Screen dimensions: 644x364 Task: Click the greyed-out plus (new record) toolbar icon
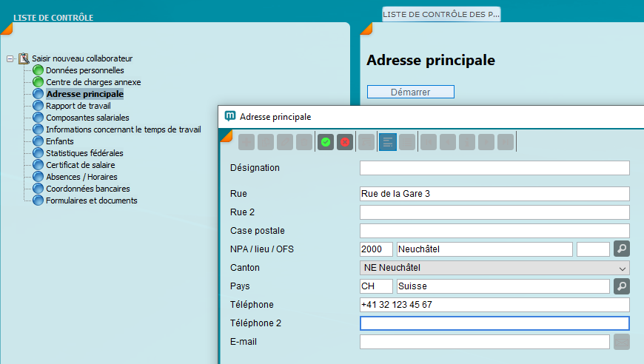[246, 142]
